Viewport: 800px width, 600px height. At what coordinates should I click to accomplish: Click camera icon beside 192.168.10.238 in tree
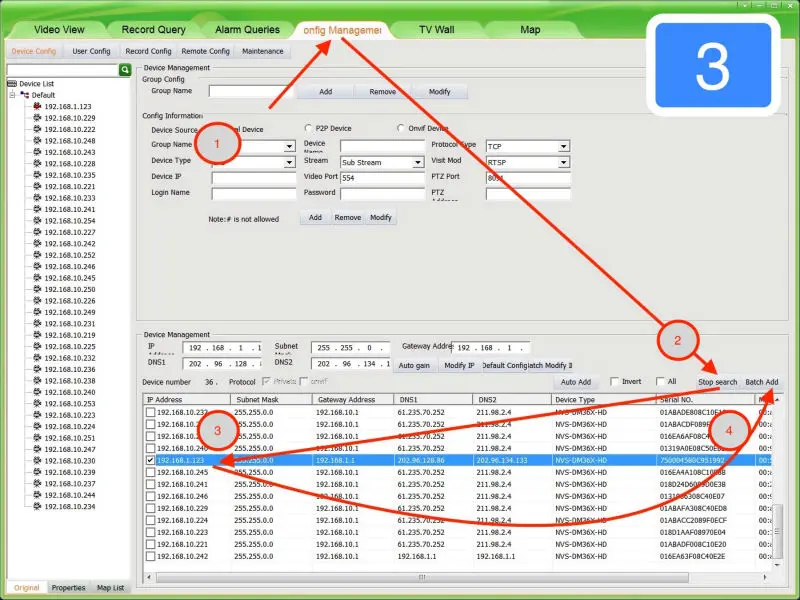coord(37,381)
